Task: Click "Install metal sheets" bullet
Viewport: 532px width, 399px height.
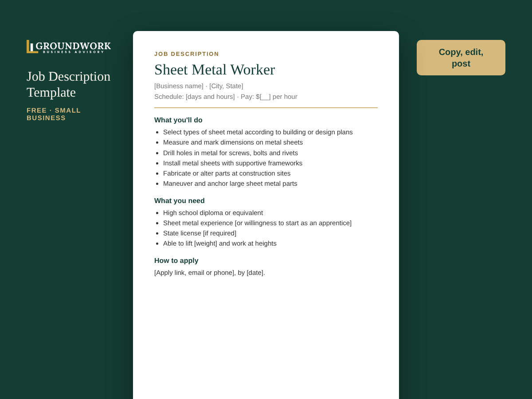Action: [233, 163]
